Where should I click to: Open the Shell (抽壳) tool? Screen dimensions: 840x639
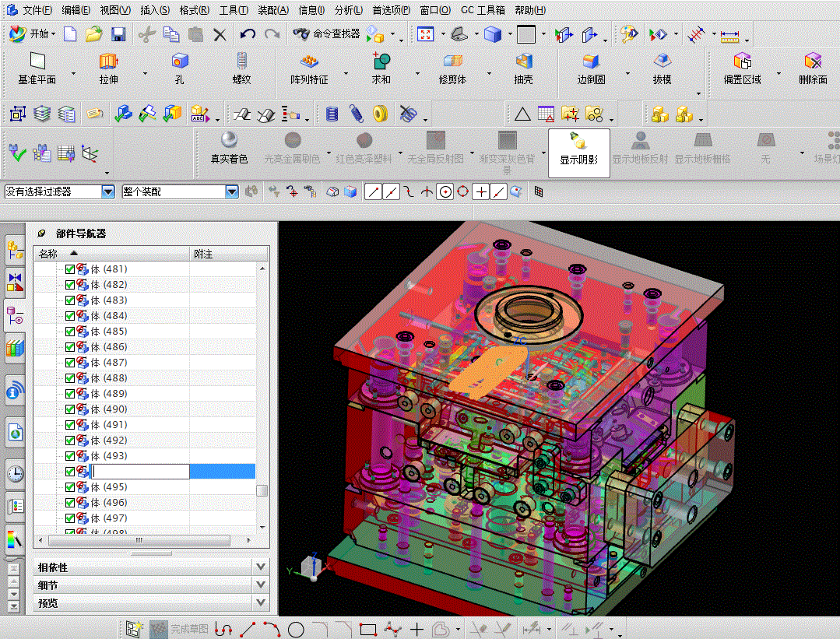(x=524, y=68)
